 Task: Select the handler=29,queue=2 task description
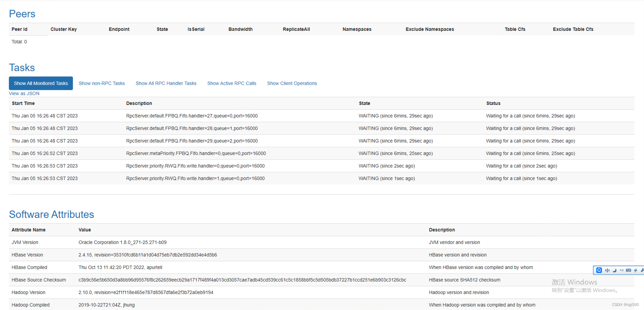192,141
